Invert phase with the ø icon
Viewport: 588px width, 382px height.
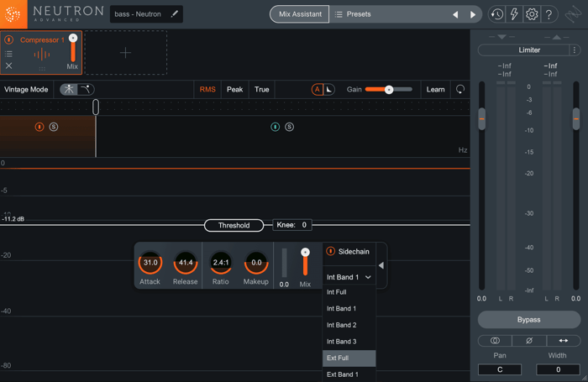(529, 340)
